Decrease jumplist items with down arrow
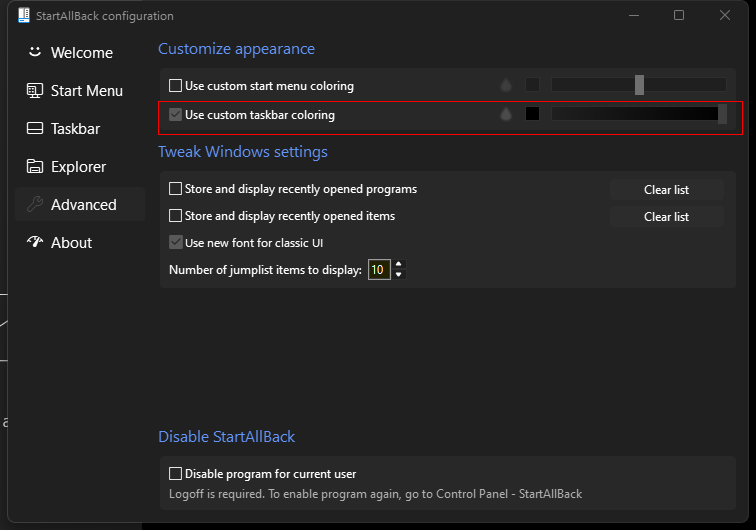Screen dimensions: 756x530 pos(398,274)
